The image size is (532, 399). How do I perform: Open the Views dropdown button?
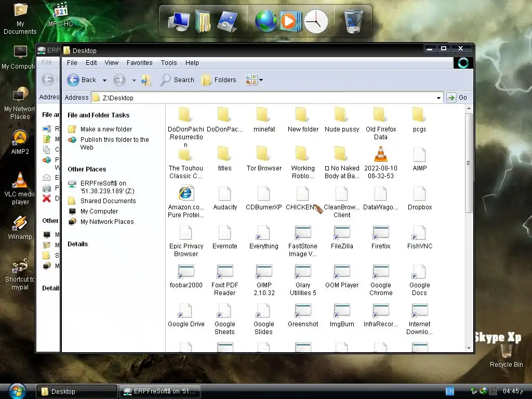click(x=254, y=80)
